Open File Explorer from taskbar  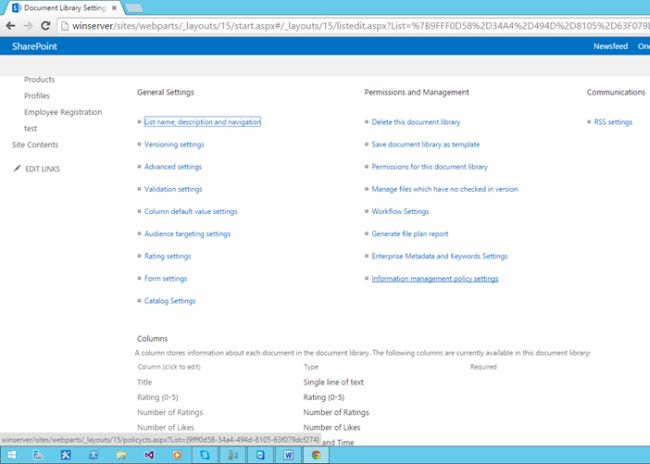tap(121, 455)
